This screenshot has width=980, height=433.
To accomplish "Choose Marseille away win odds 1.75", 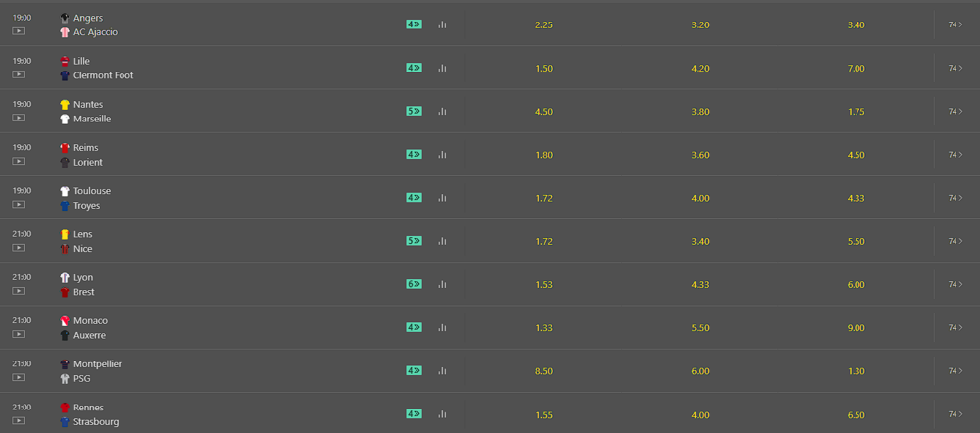I will pyautogui.click(x=856, y=111).
